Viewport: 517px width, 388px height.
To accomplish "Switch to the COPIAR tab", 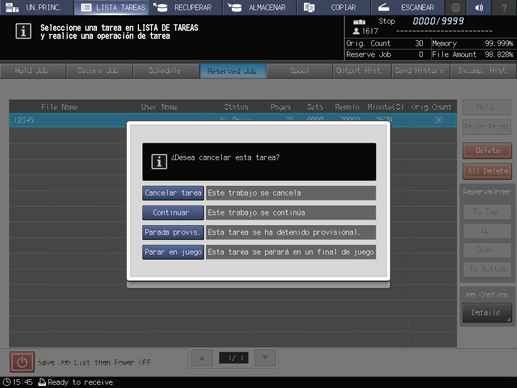I will coord(334,7).
